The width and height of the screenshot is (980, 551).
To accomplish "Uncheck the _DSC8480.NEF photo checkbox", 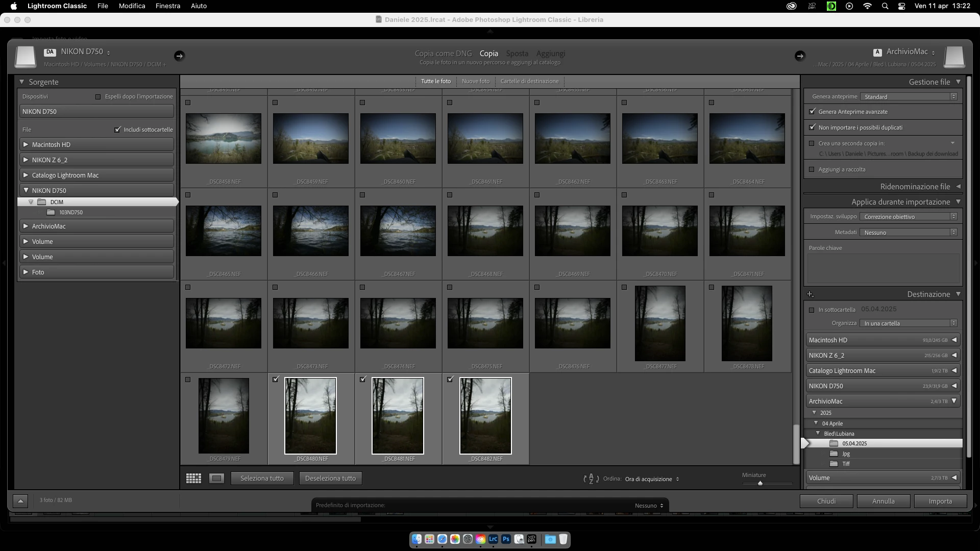I will click(276, 380).
